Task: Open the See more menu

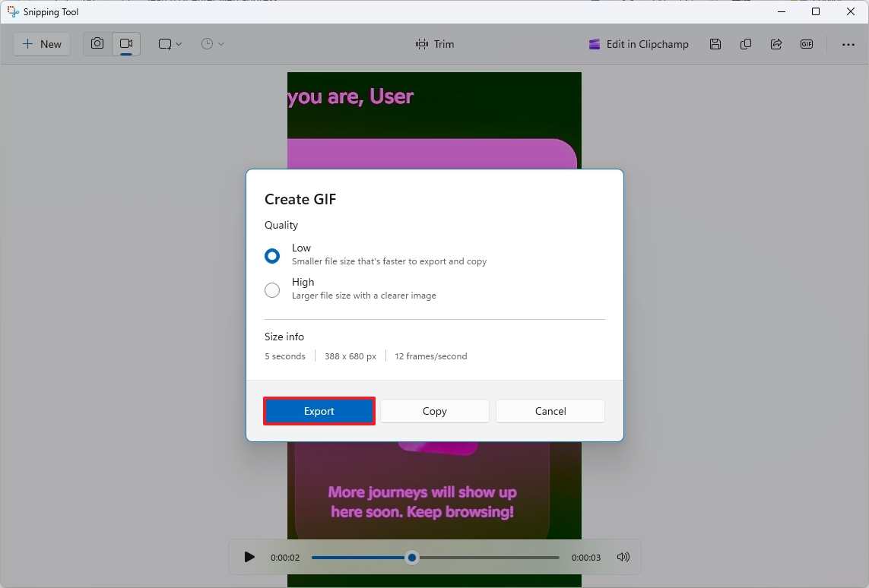Action: (848, 43)
